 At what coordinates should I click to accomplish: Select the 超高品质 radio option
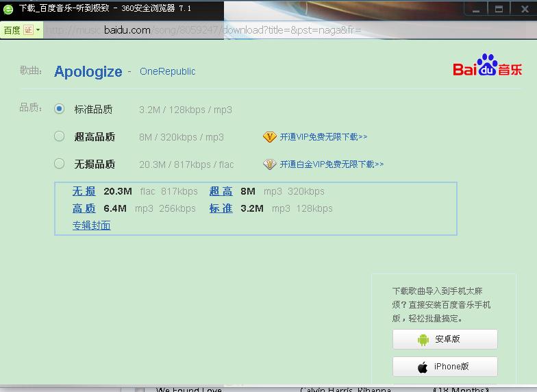[x=60, y=136]
